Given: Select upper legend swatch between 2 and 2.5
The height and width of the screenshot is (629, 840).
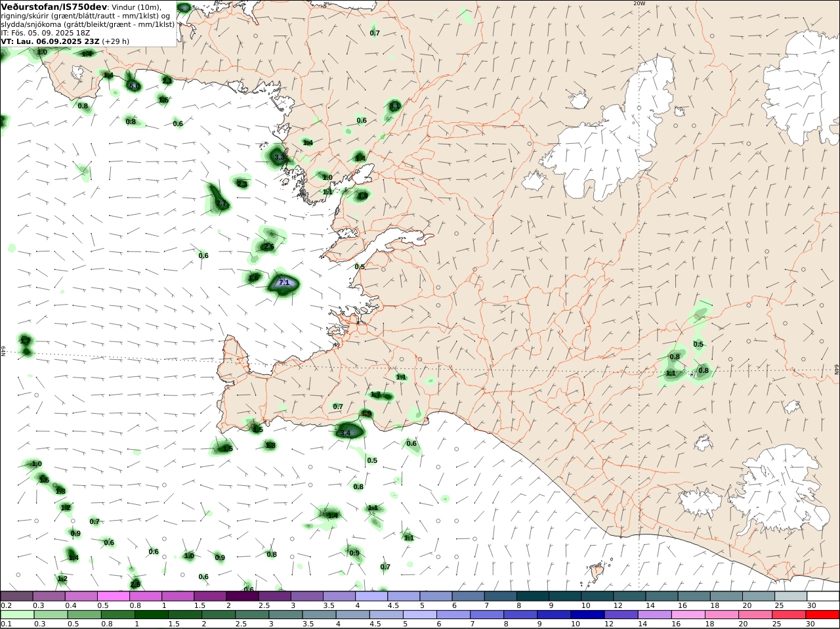Looking at the screenshot, I should (241, 596).
